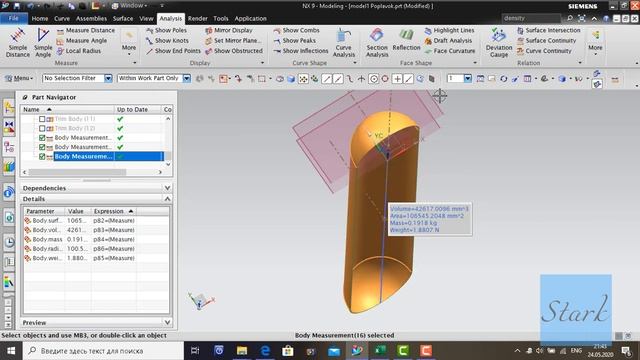Open File Explorer from the taskbar
This screenshot has height=360, width=640.
pos(242,351)
